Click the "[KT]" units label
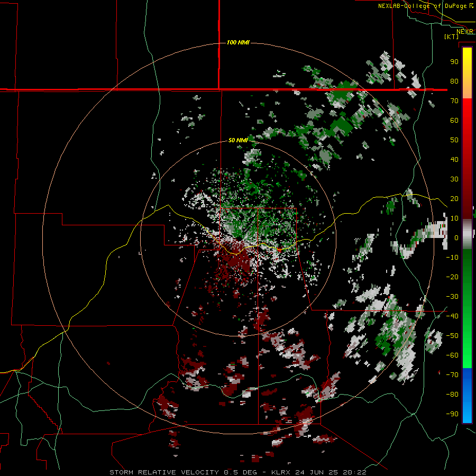The width and height of the screenshot is (476, 476). (451, 36)
